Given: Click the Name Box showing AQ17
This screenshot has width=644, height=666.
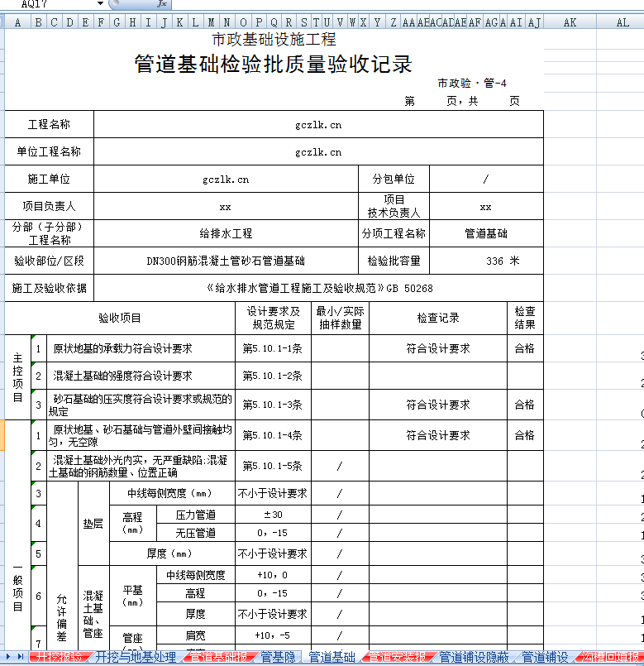Looking at the screenshot, I should (49, 4).
